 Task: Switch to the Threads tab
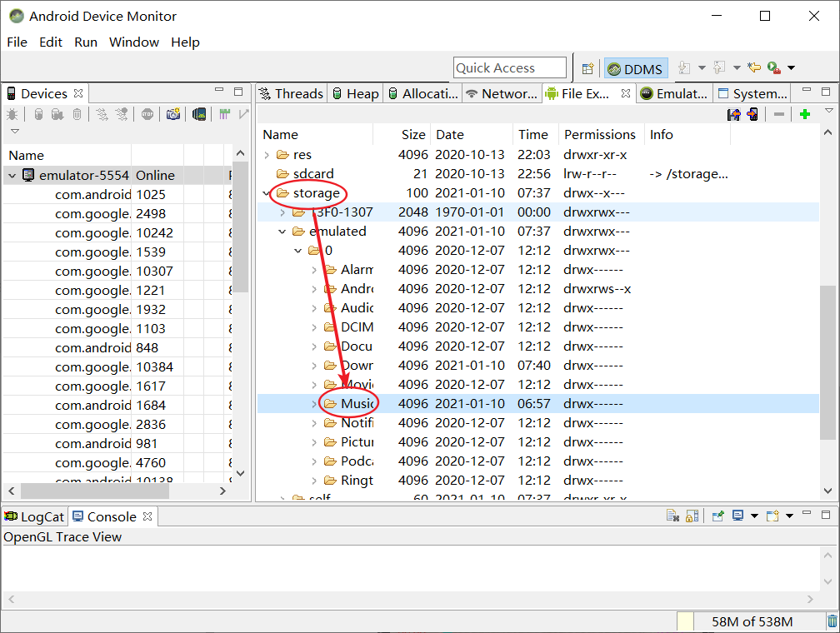pos(291,94)
